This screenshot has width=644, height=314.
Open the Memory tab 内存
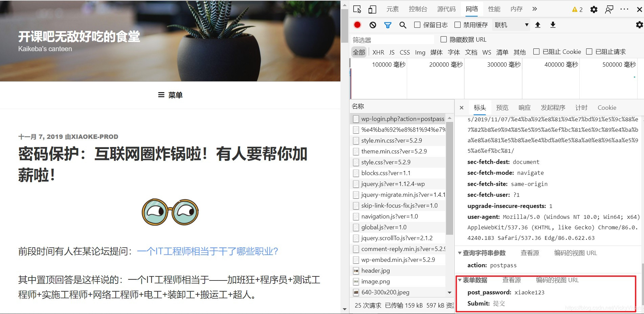pos(516,9)
